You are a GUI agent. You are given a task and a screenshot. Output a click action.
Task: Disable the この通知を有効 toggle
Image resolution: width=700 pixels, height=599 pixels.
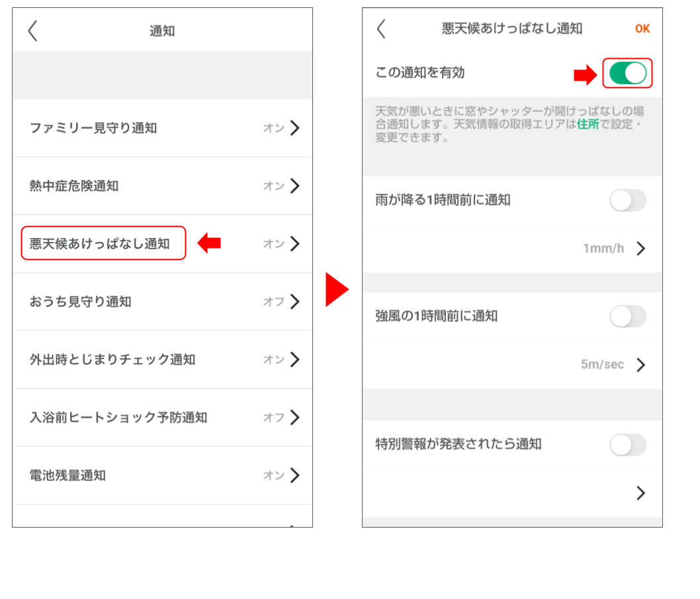pos(627,73)
